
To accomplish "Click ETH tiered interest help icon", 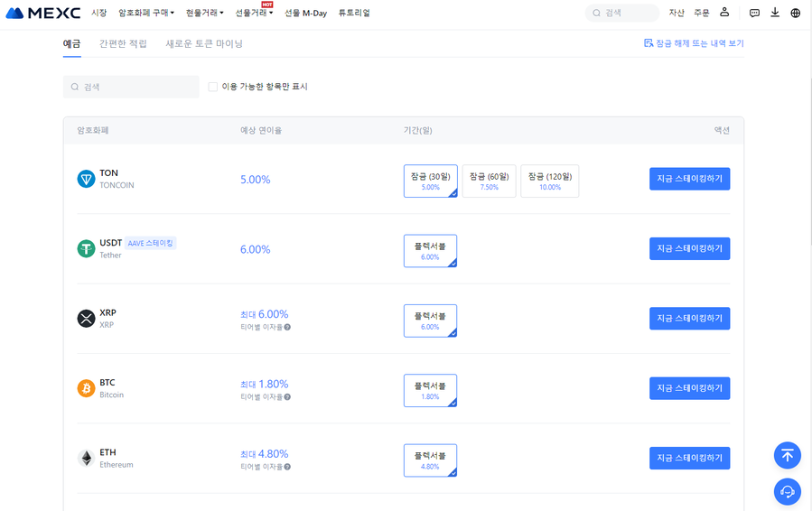I will (287, 467).
